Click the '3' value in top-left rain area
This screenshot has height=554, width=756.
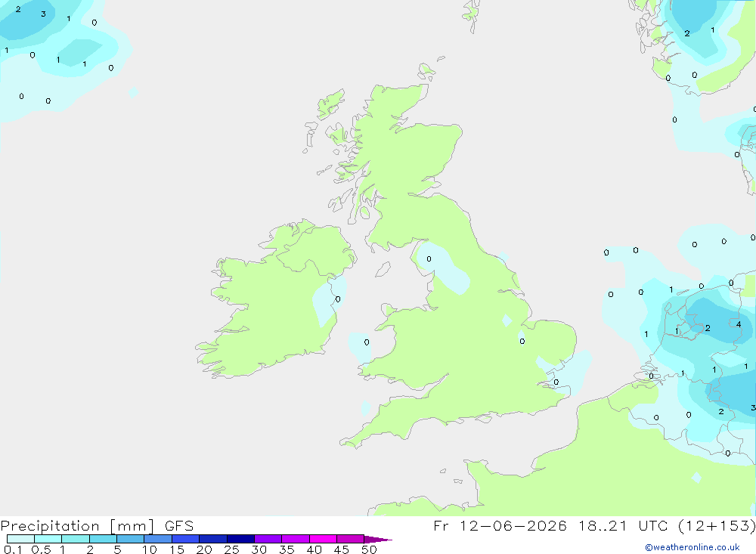coord(43,14)
